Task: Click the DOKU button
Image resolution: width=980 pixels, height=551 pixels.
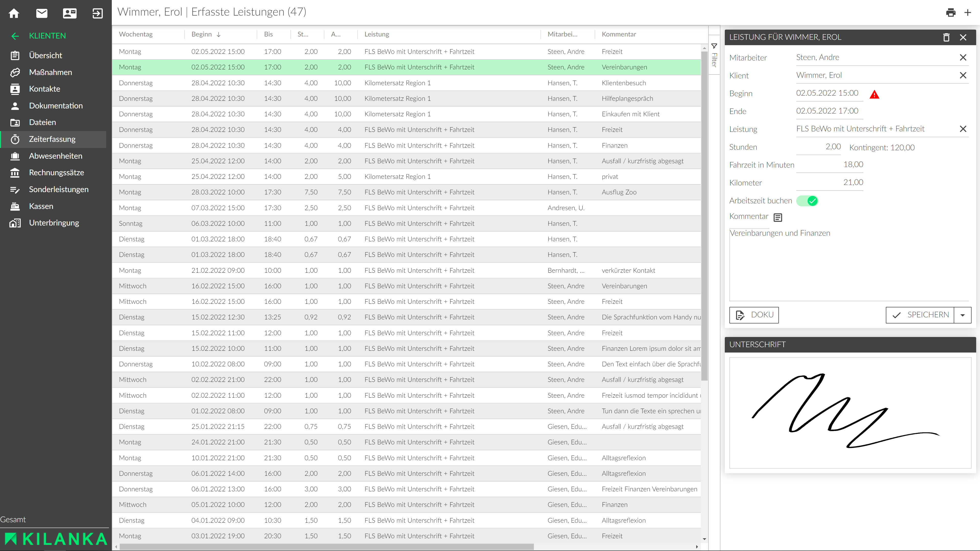Action: point(754,315)
